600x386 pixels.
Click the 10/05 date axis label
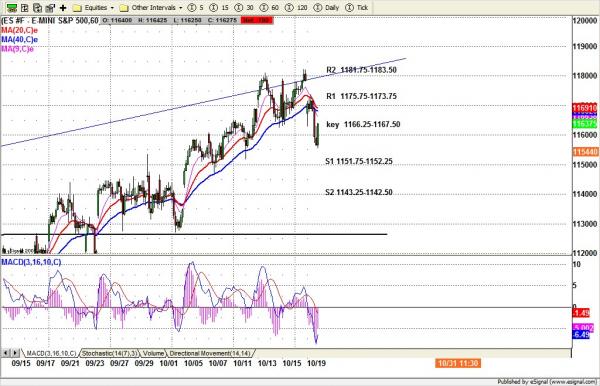[x=193, y=363]
